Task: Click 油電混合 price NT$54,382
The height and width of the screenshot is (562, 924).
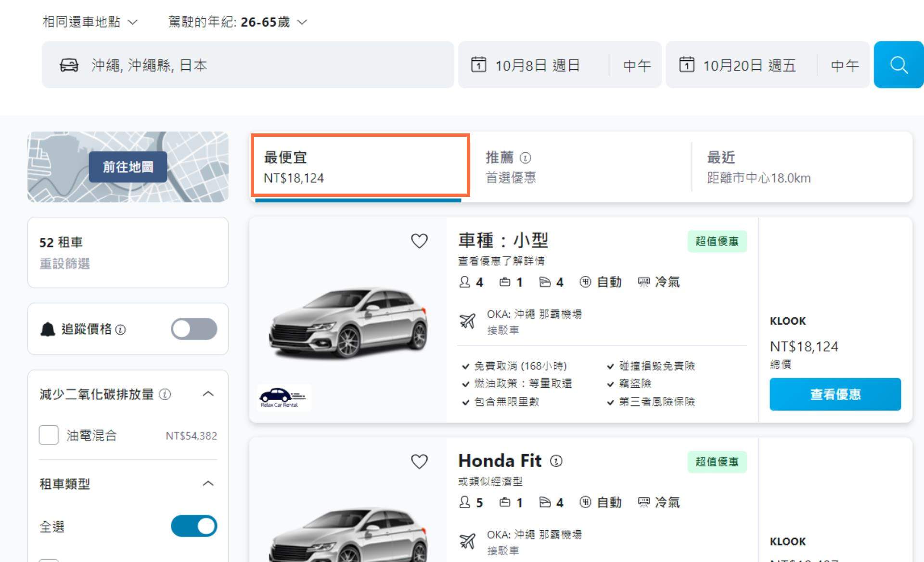Action: point(191,436)
